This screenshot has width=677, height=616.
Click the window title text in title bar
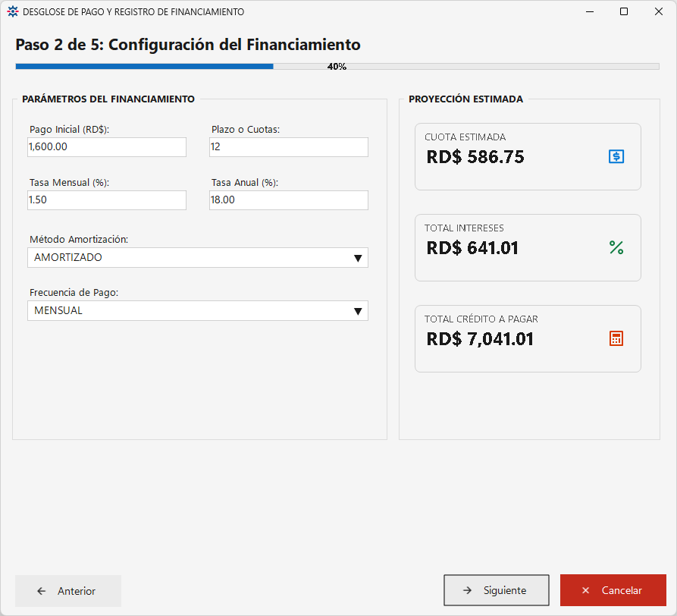coord(133,12)
